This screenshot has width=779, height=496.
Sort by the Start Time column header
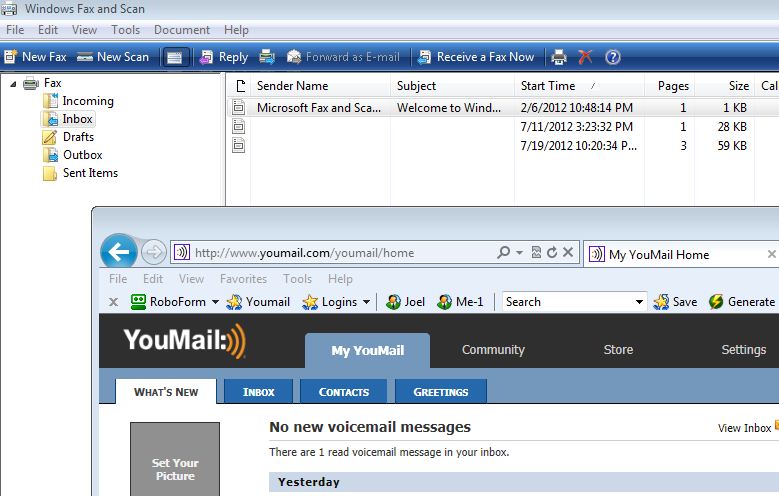coord(579,86)
